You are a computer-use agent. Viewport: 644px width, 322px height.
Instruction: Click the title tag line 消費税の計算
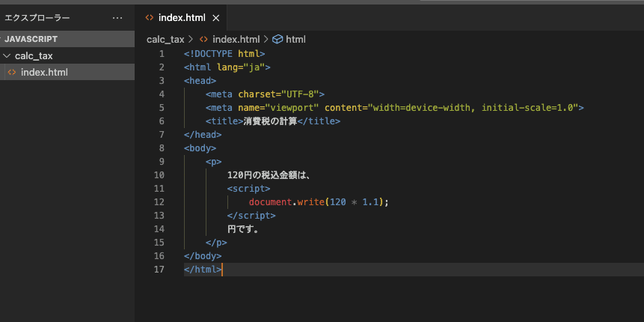click(272, 121)
